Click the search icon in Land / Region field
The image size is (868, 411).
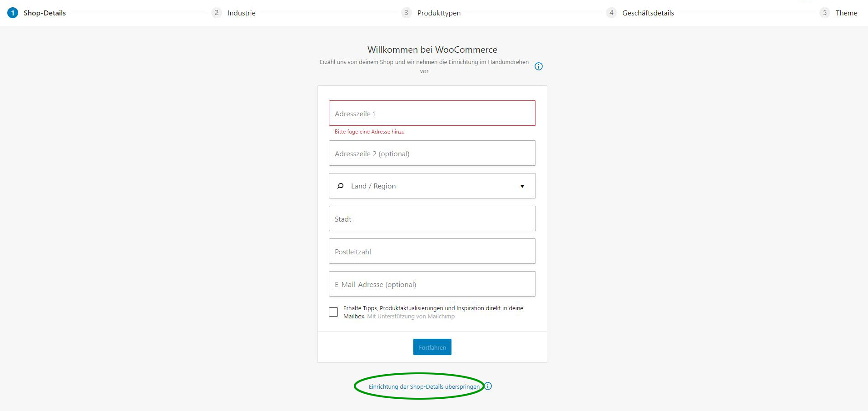pyautogui.click(x=340, y=186)
